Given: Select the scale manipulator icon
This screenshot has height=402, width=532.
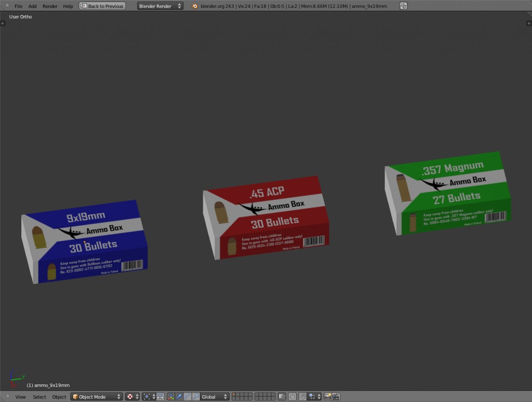Looking at the screenshot, I should pyautogui.click(x=196, y=396).
